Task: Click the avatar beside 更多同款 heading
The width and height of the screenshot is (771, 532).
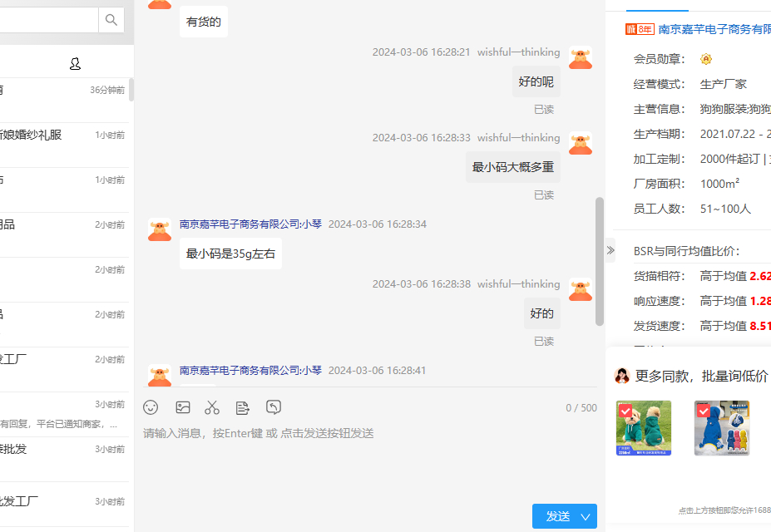Action: [x=621, y=376]
